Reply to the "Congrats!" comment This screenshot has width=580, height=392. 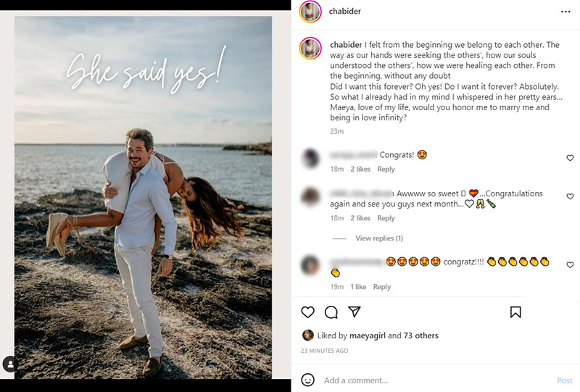click(x=386, y=170)
